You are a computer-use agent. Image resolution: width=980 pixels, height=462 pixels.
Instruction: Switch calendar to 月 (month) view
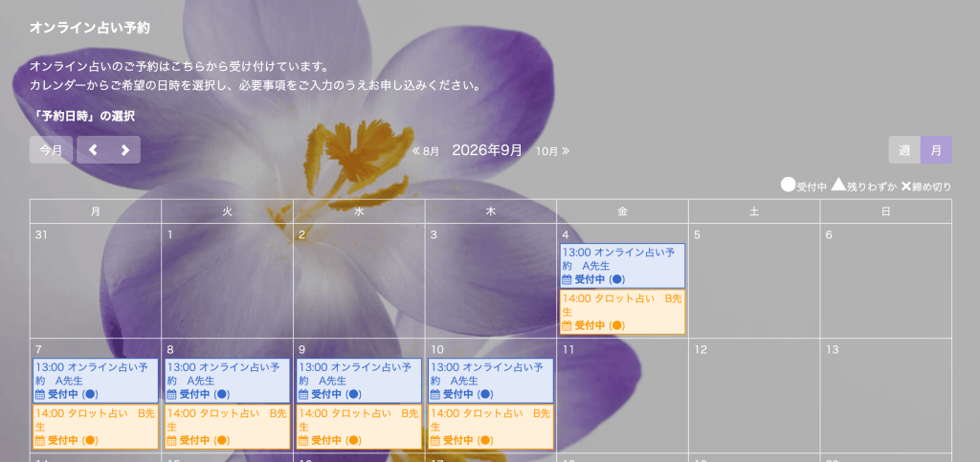pos(936,150)
